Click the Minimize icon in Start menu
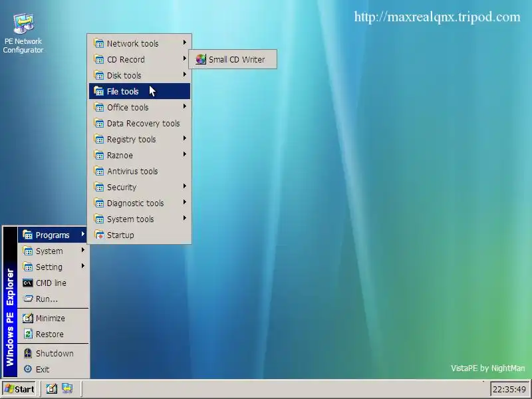 pos(27,318)
